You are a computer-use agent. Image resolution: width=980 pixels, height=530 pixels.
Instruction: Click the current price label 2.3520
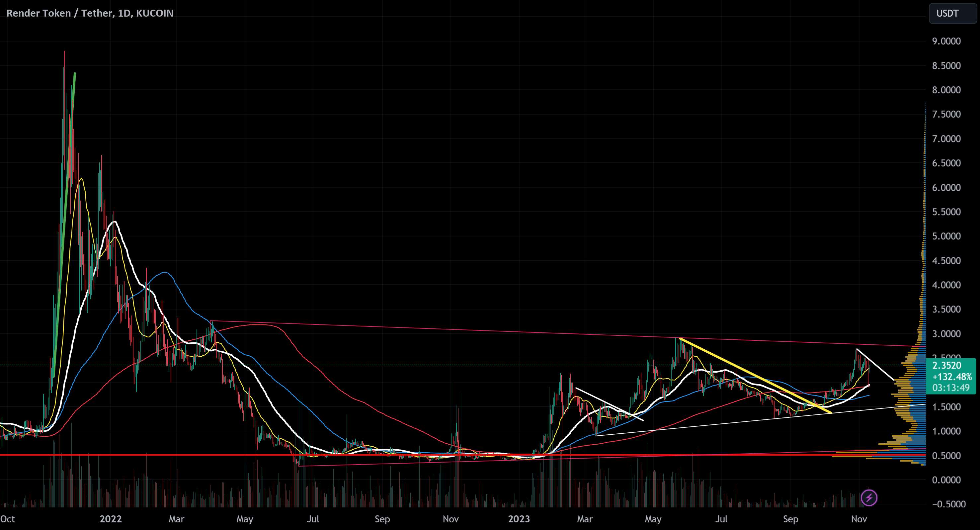point(947,366)
